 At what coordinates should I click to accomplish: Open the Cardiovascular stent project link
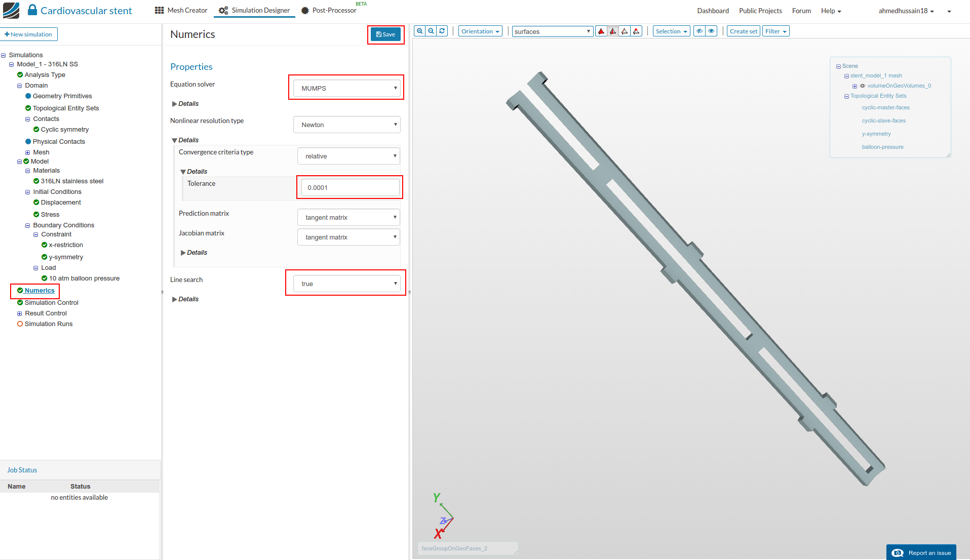point(86,11)
